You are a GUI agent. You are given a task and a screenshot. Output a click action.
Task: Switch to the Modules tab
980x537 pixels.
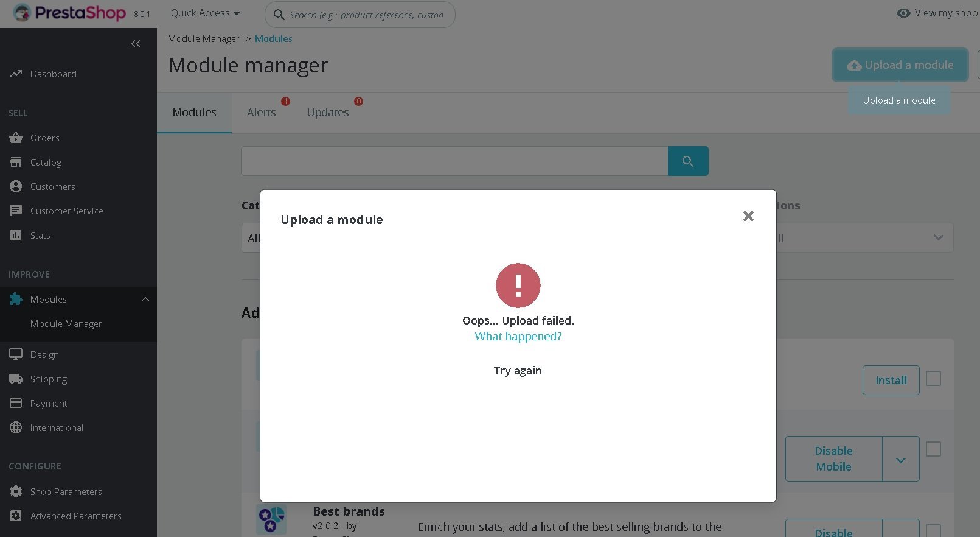tap(194, 112)
